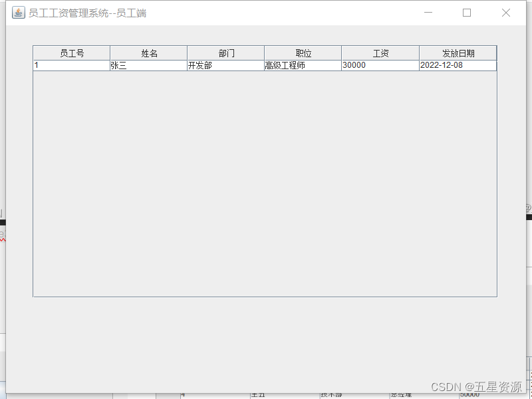Screen dimensions: 532x399
Task: Sort by the 工资 column header
Action: pyautogui.click(x=379, y=53)
